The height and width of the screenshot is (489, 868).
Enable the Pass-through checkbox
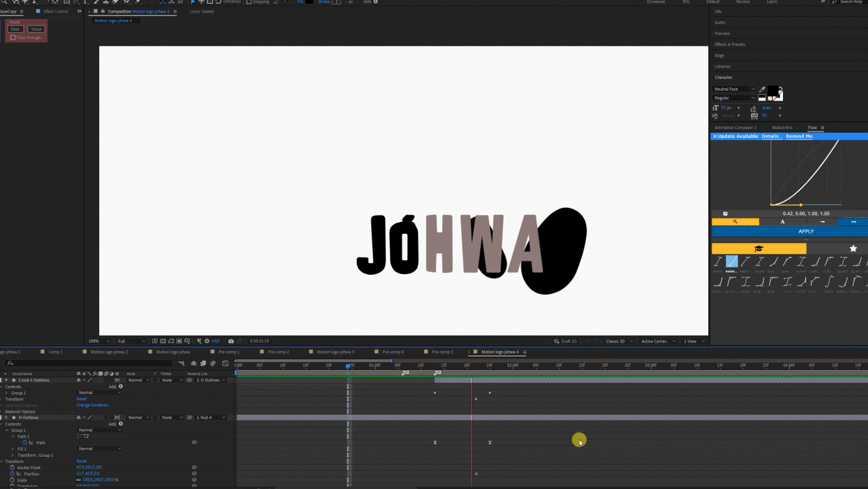(x=13, y=38)
